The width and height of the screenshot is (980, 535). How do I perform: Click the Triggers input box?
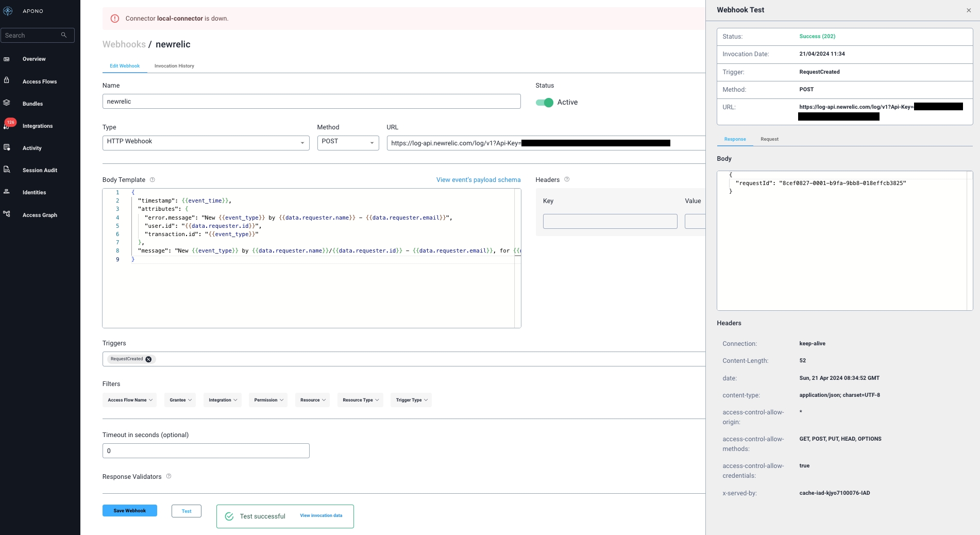coord(404,359)
